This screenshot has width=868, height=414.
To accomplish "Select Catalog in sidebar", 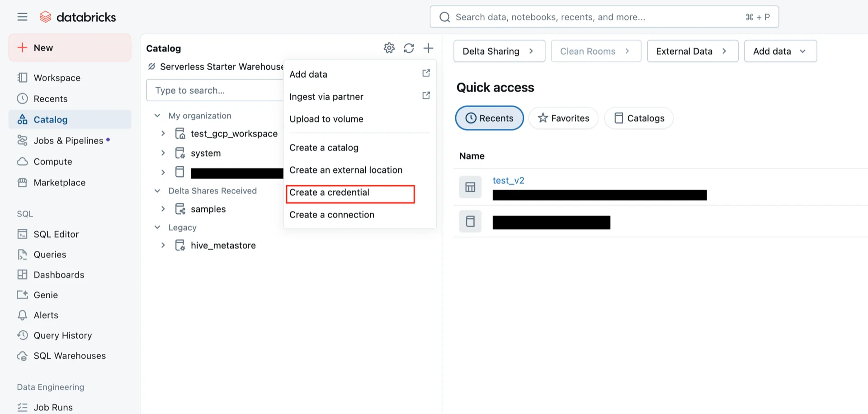I will pos(70,119).
